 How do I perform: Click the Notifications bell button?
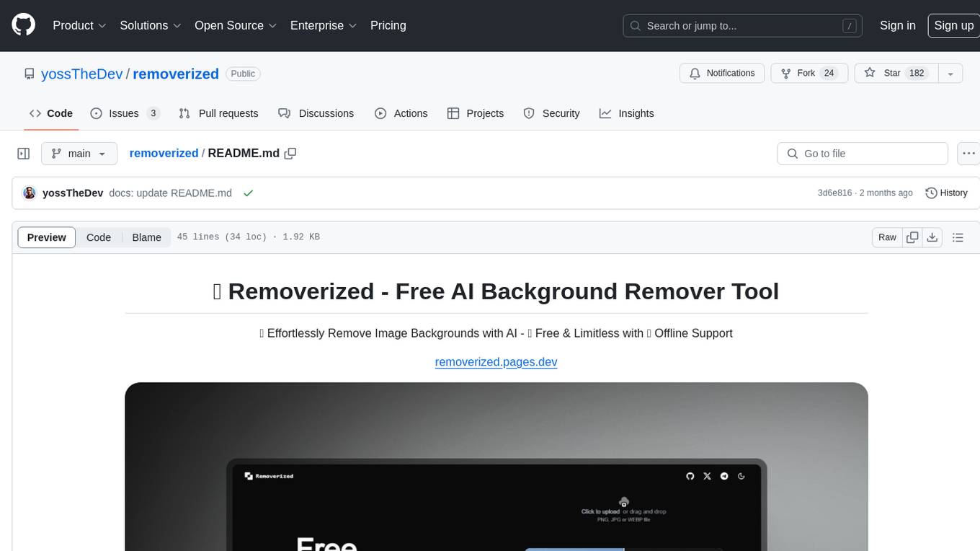click(x=722, y=74)
